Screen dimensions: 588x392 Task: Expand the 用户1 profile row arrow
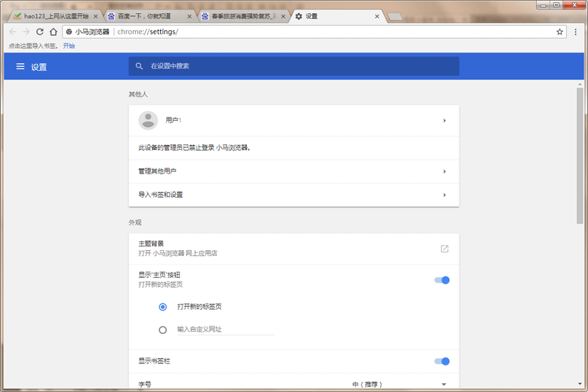coord(445,121)
